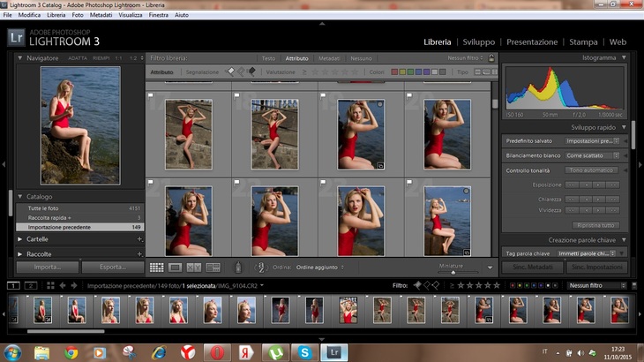Open Predefinito salvato preset dropdown
The image size is (644, 362).
click(x=592, y=141)
